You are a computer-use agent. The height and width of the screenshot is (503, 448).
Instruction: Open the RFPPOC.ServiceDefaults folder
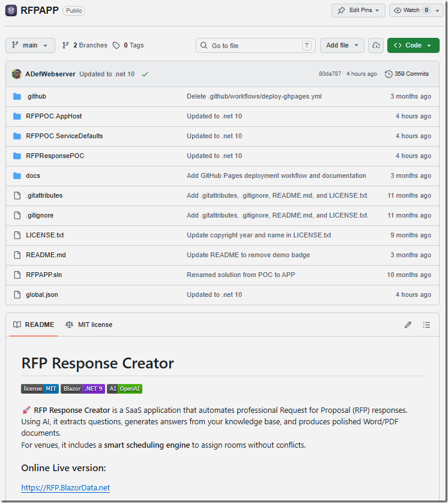pyautogui.click(x=64, y=136)
